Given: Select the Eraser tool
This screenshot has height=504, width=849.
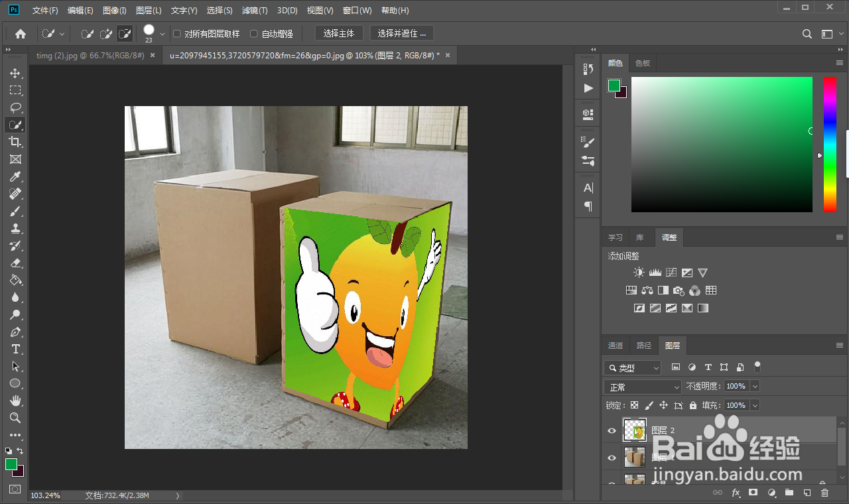Looking at the screenshot, I should click(x=15, y=263).
